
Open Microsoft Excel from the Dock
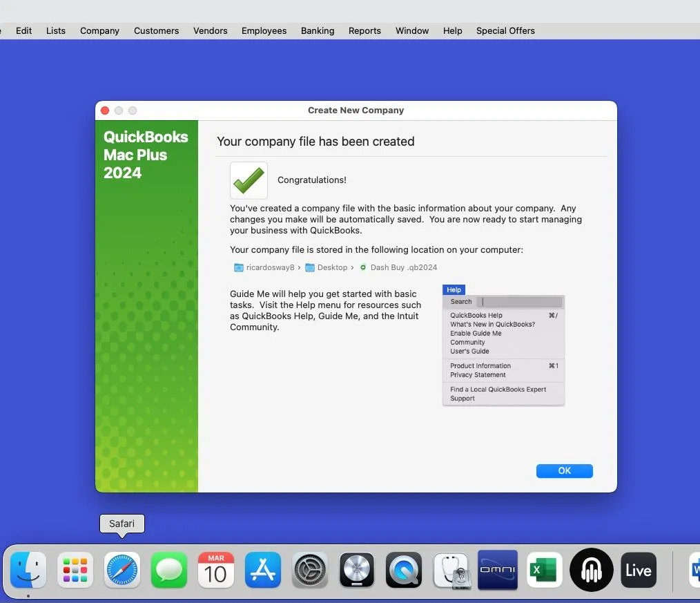point(544,570)
